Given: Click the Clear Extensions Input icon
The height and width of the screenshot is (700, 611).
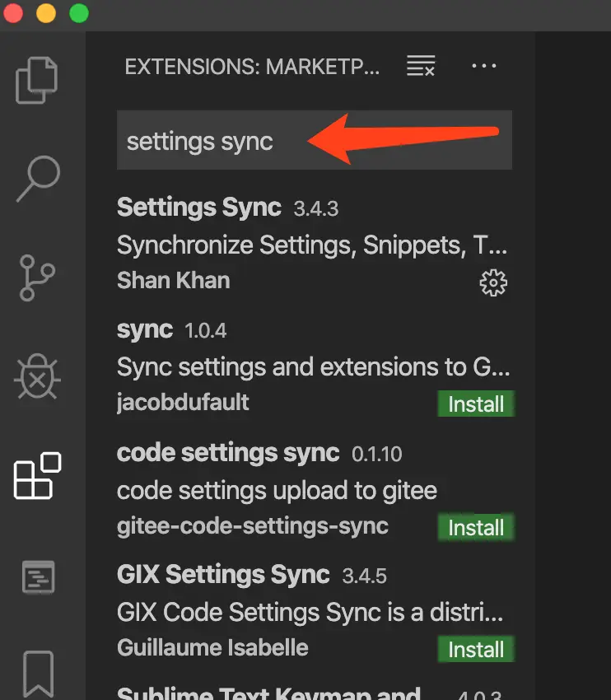Looking at the screenshot, I should (421, 67).
